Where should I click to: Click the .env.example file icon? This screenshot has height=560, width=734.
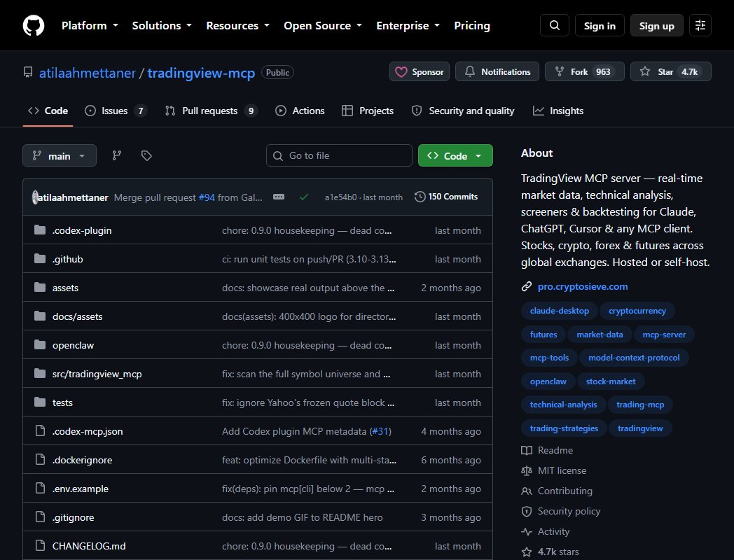[40, 489]
